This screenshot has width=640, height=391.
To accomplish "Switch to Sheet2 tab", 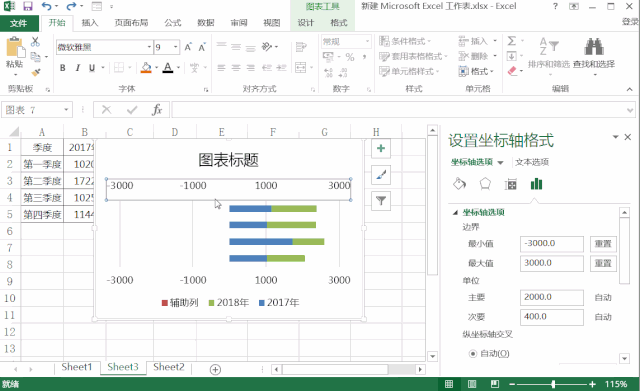I will pos(169,367).
